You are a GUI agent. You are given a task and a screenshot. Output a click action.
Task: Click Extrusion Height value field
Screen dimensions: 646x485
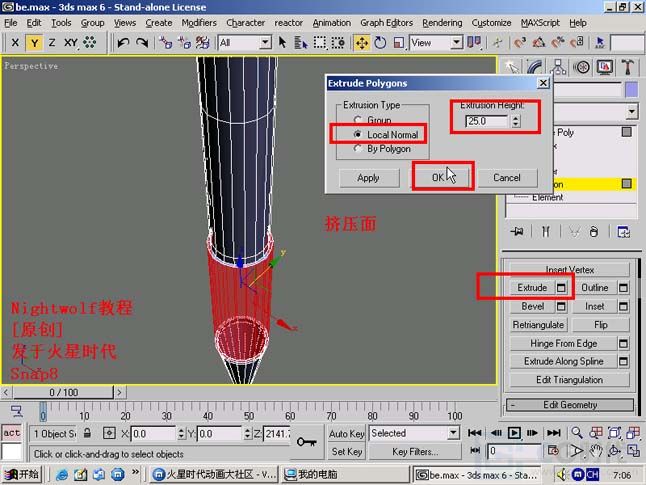pos(487,121)
